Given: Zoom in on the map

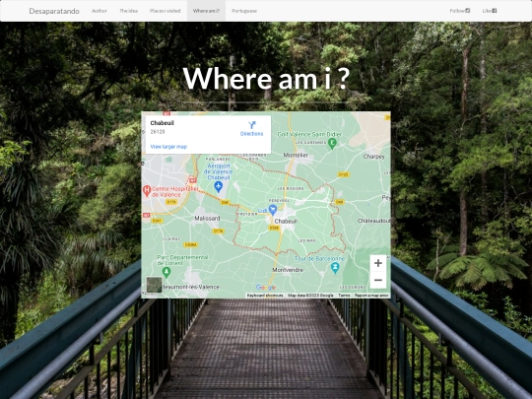Looking at the screenshot, I should (378, 263).
